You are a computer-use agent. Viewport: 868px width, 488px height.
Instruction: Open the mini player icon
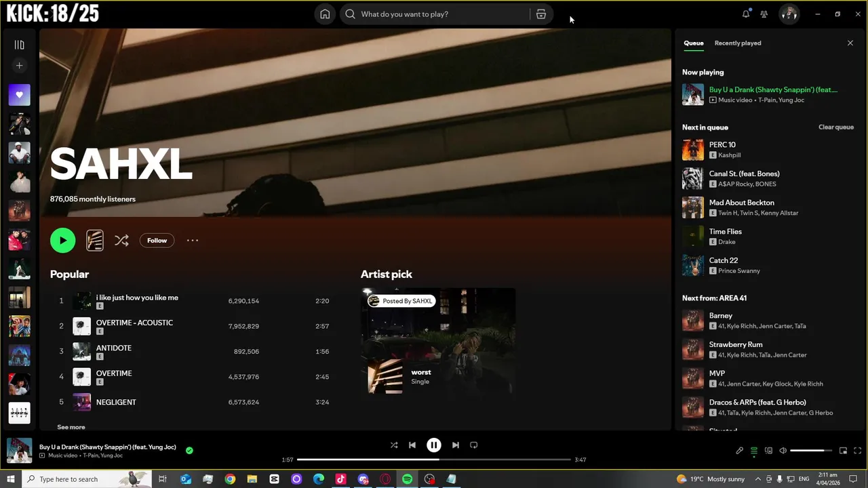coord(843,451)
